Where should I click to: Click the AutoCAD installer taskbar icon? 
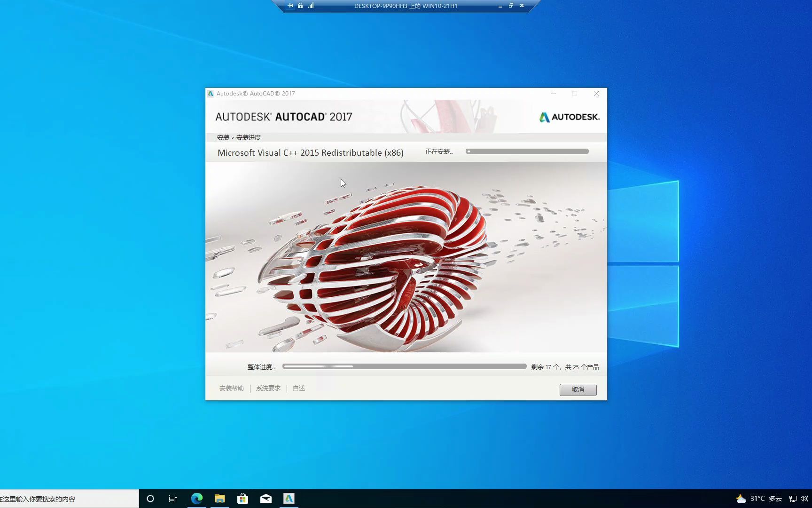click(289, 499)
